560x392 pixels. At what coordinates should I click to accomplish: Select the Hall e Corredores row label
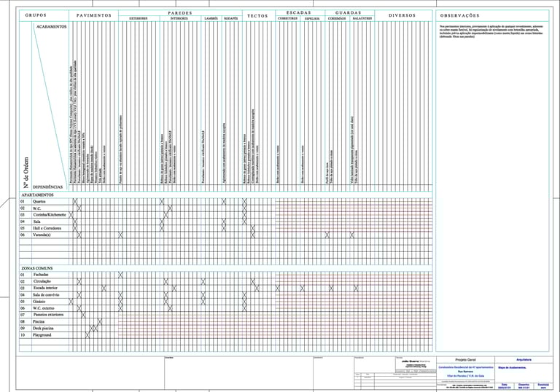[47, 228]
